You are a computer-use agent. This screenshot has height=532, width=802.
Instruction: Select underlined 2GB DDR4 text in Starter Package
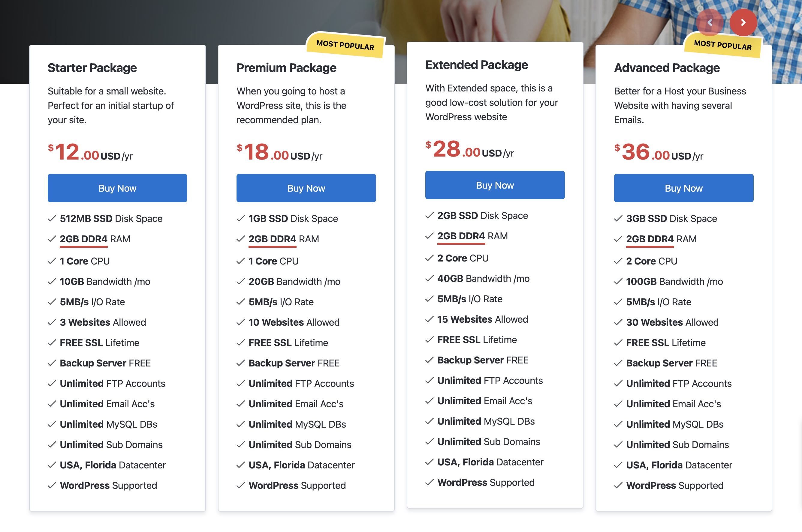pyautogui.click(x=83, y=239)
